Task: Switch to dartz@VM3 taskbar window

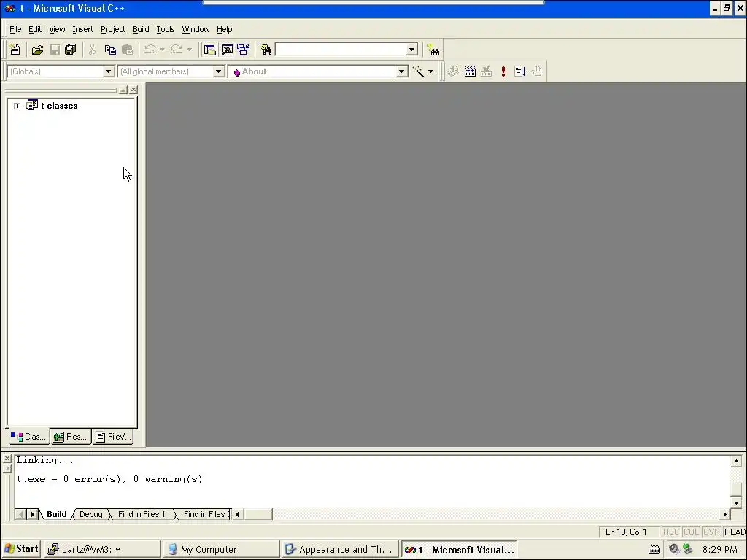Action: pos(103,550)
